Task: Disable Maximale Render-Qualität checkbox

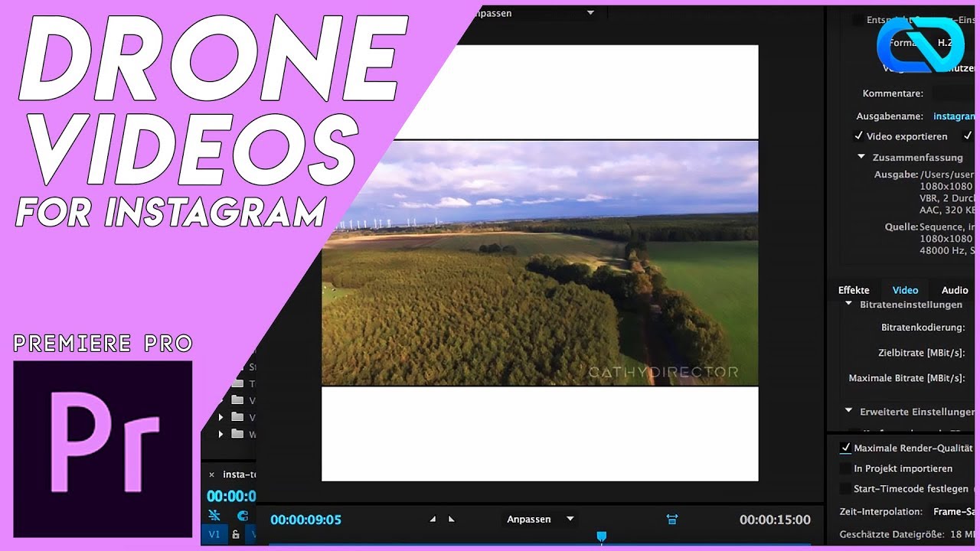Action: tap(845, 448)
